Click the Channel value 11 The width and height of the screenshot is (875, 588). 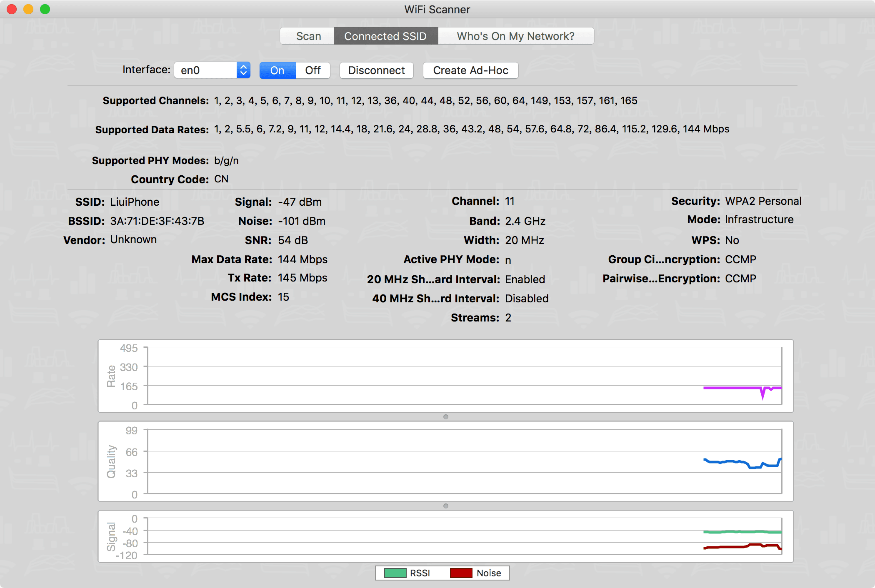pos(510,201)
